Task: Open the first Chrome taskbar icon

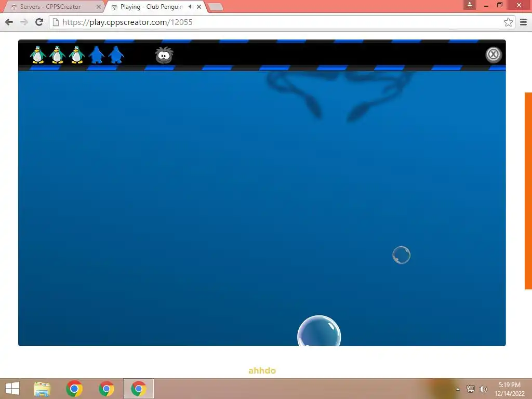Action: [74, 389]
